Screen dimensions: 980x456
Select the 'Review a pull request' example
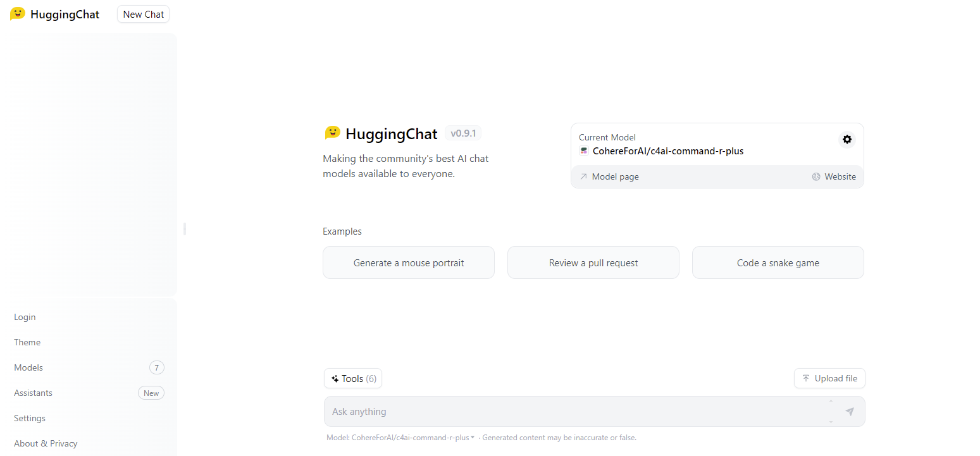(x=593, y=262)
